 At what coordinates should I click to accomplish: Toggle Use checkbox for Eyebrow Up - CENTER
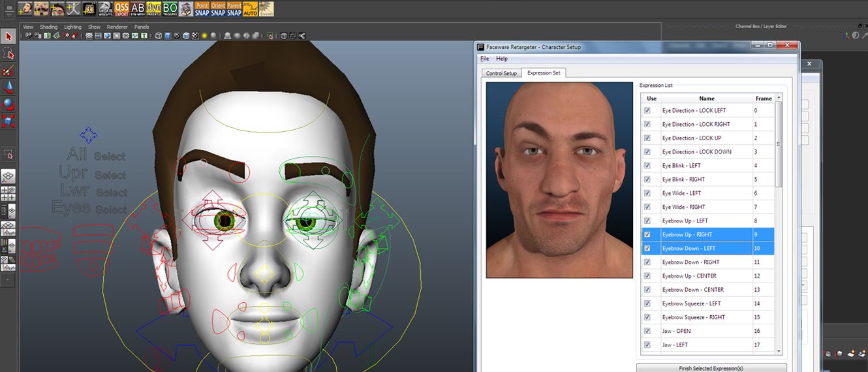tap(647, 276)
